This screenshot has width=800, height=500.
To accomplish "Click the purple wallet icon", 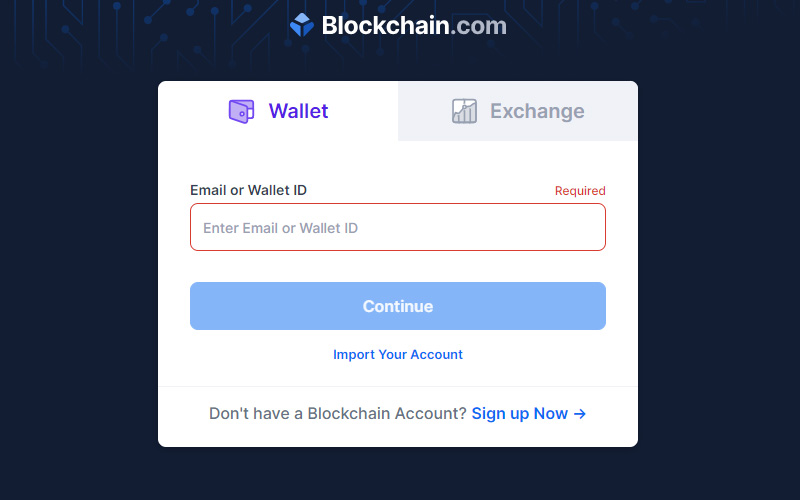I will click(x=241, y=111).
